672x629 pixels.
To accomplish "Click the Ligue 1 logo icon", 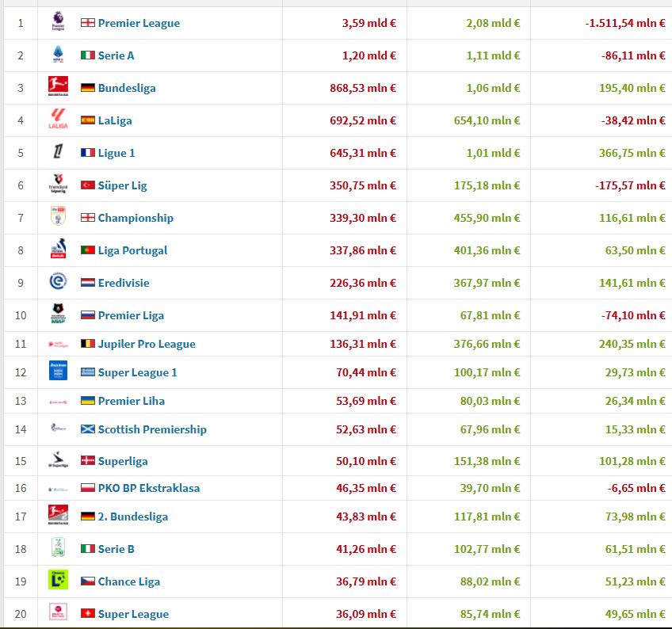I will click(58, 152).
